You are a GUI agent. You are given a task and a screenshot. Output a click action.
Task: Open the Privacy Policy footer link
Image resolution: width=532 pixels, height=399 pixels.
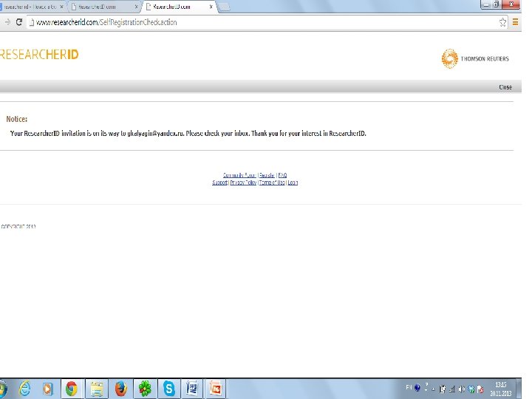[x=243, y=183]
